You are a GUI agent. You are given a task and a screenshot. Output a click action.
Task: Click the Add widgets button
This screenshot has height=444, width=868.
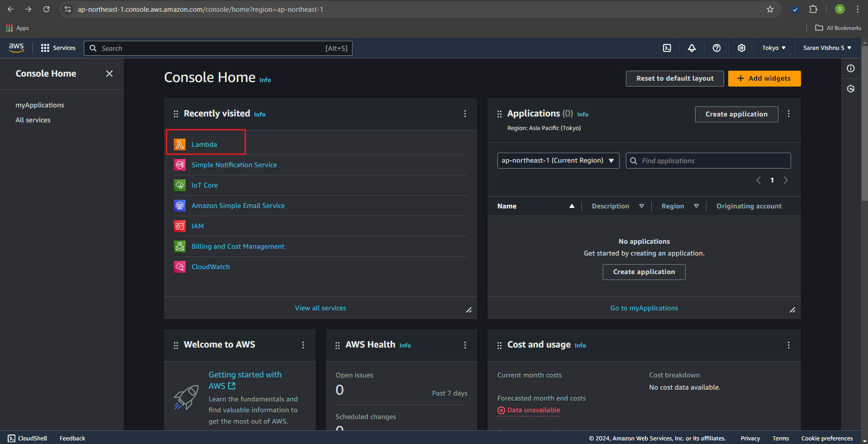(764, 78)
